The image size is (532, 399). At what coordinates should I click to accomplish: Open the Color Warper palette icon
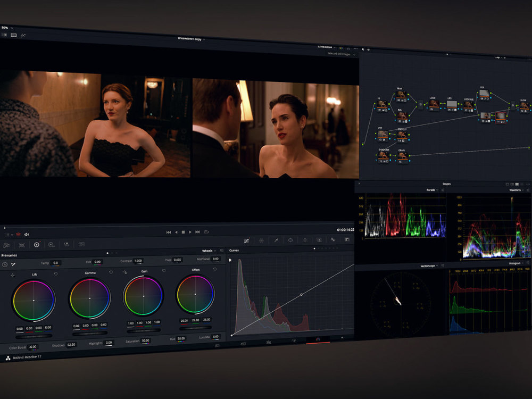[261, 240]
